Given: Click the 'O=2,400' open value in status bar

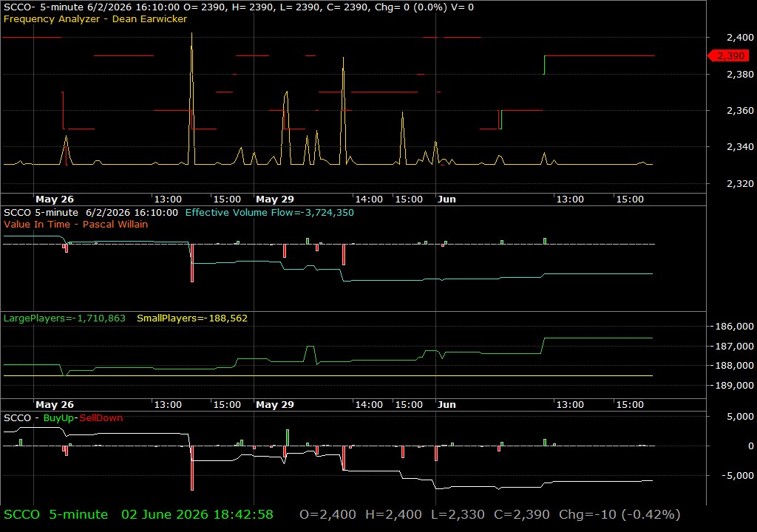Looking at the screenshot, I should [x=327, y=514].
